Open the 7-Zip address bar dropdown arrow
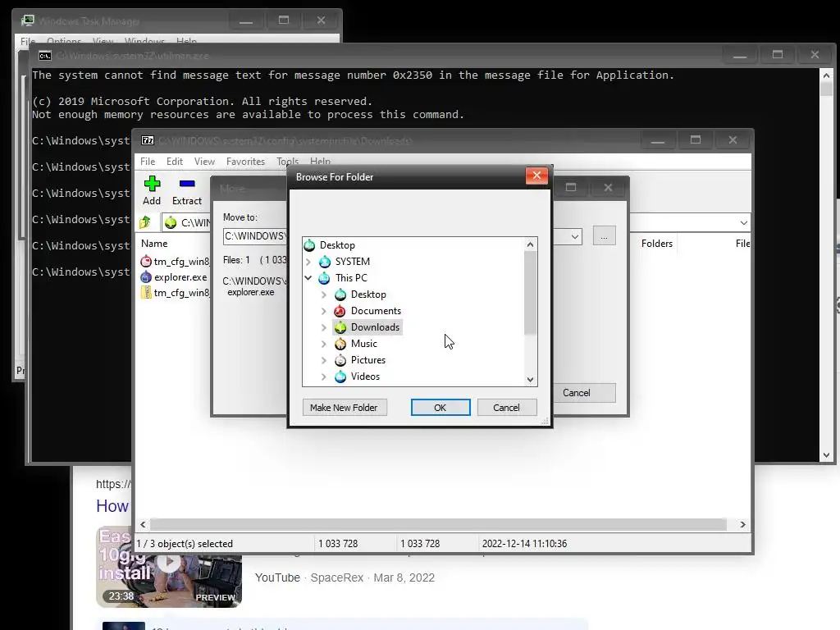Viewport: 840px width, 630px height. click(743, 223)
